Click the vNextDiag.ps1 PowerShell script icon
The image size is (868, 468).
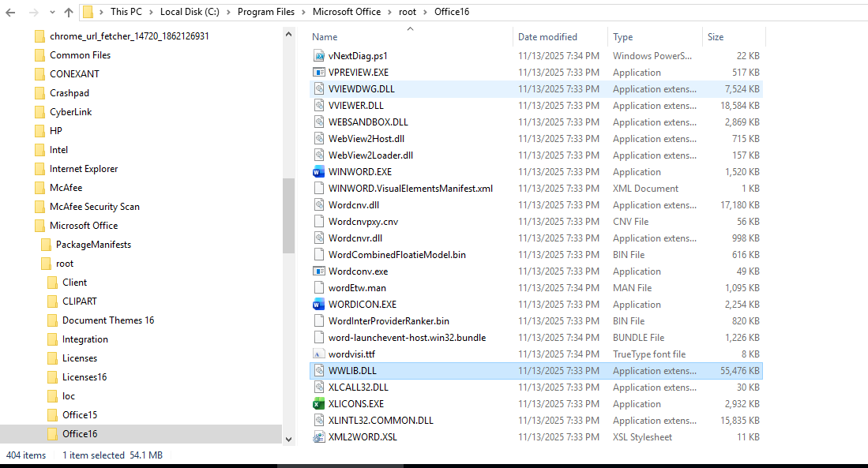319,55
